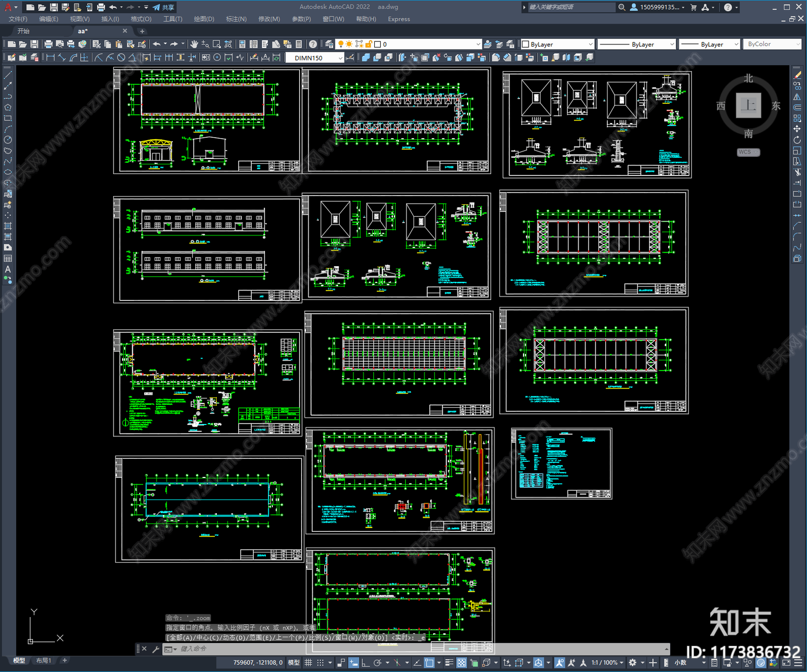Open the QuickCalc calculator icon

pos(299,44)
